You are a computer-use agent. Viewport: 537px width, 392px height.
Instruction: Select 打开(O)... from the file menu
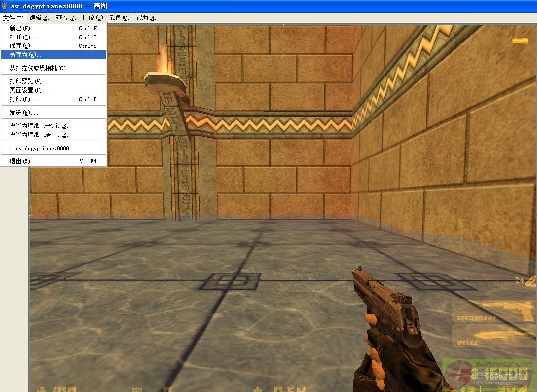(x=23, y=37)
